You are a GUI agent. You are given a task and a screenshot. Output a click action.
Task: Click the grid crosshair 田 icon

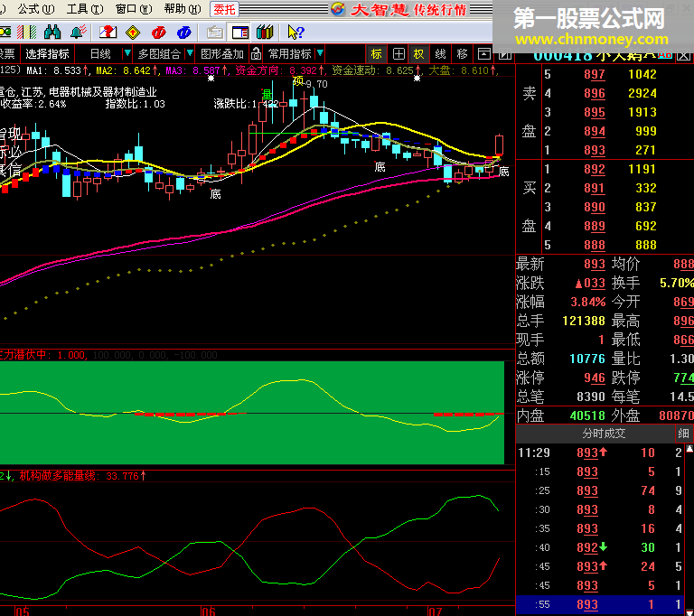tap(399, 54)
